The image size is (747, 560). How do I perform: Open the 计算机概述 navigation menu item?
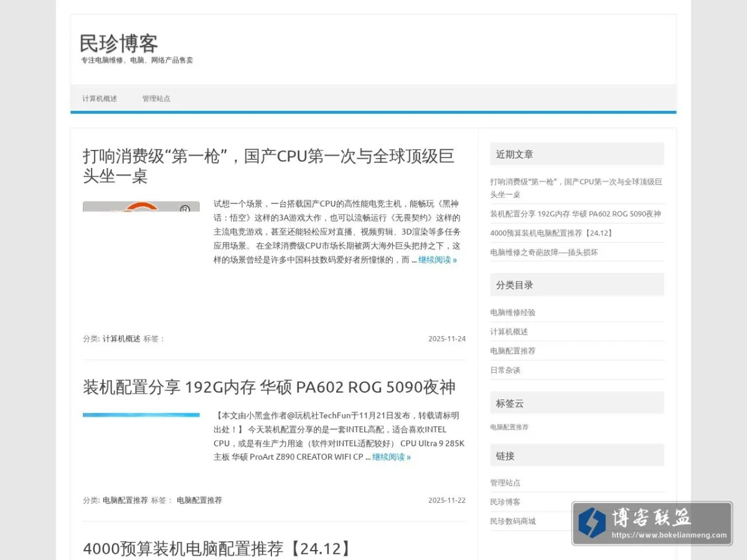[100, 98]
